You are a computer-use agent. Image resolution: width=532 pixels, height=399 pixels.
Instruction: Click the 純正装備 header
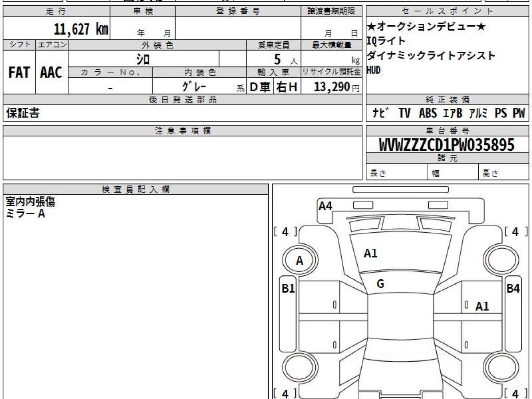447,100
